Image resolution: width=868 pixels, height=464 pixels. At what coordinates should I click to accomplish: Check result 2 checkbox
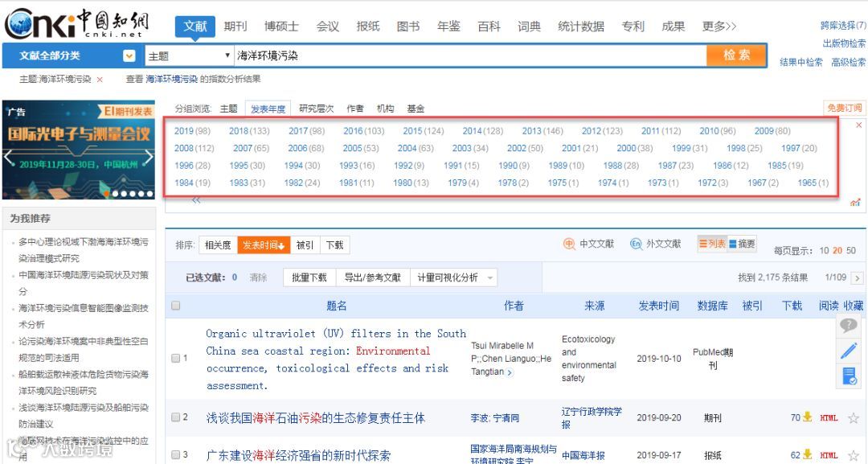(175, 417)
